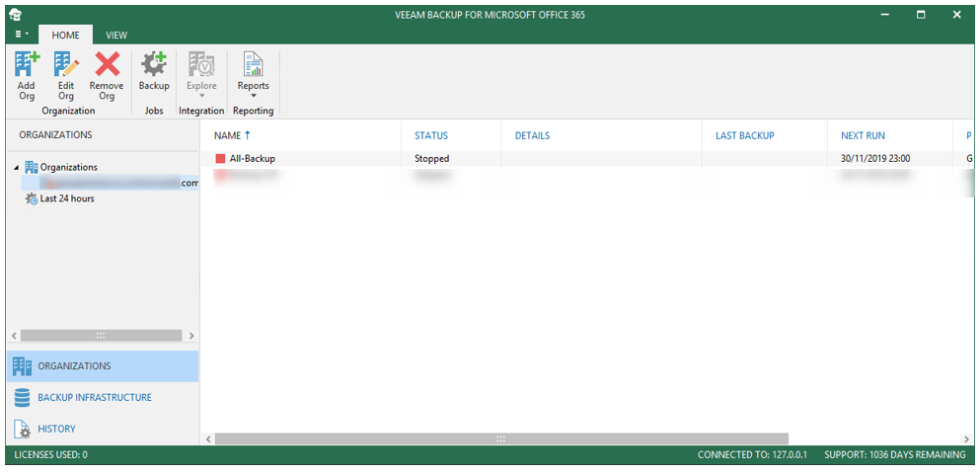Image resolution: width=980 pixels, height=475 pixels.
Task: Click the Remove Org red X icon
Action: click(107, 65)
